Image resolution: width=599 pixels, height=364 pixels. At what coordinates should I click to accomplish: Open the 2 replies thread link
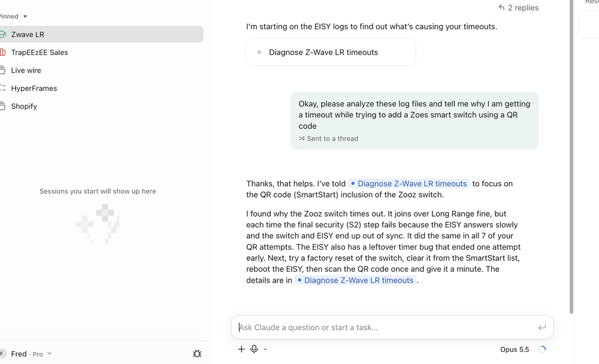coord(518,8)
